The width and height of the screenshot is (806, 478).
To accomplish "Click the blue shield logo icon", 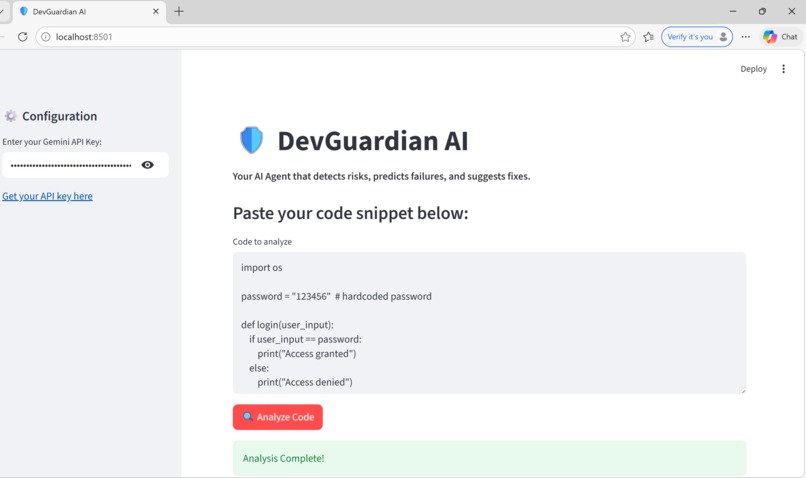I will click(251, 140).
